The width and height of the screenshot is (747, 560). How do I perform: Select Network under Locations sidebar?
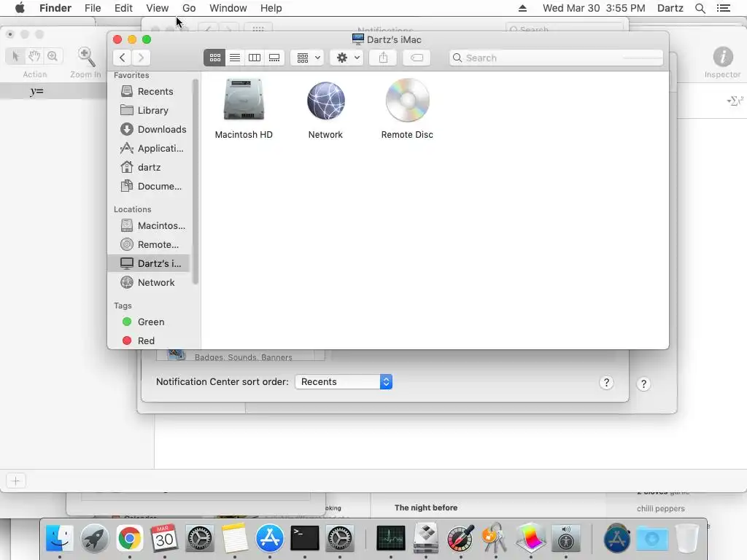(148, 283)
